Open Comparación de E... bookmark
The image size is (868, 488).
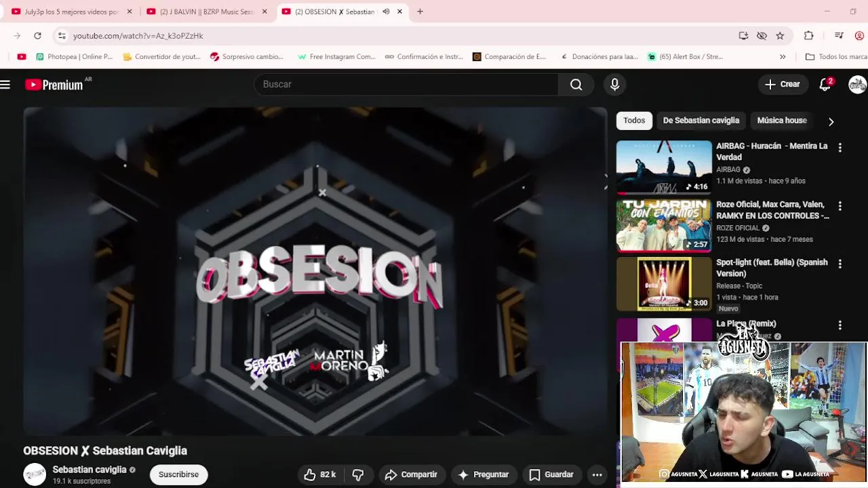coord(509,57)
